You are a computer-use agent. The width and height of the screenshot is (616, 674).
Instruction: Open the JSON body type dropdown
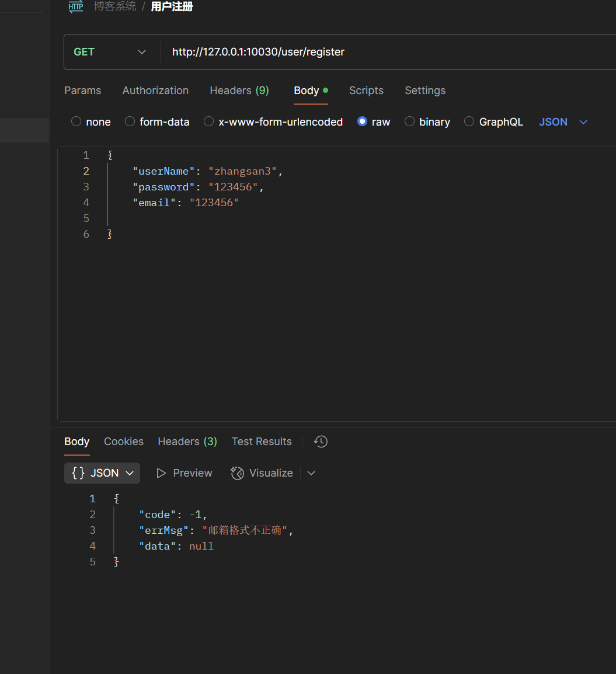click(x=563, y=122)
